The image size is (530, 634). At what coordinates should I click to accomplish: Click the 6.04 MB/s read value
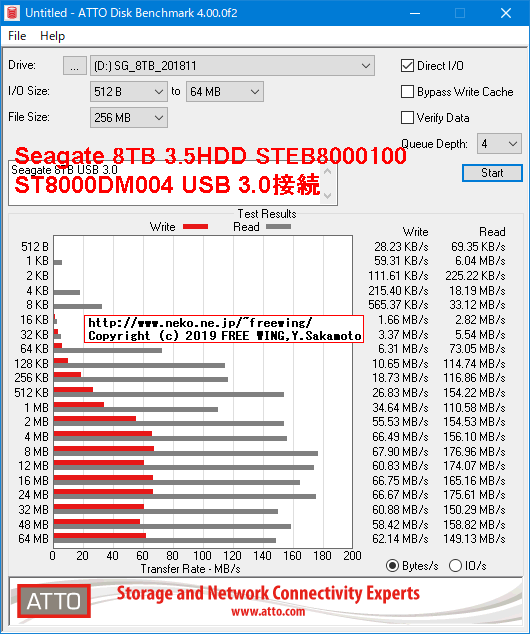tap(480, 261)
